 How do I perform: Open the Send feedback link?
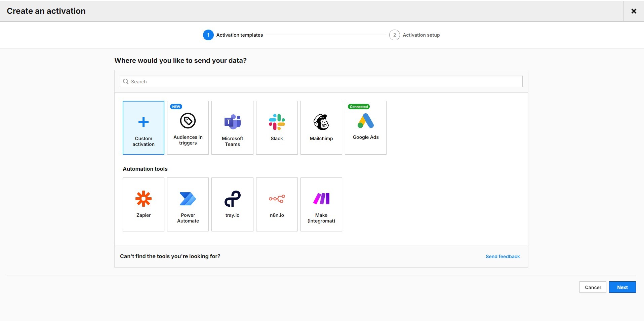502,256
